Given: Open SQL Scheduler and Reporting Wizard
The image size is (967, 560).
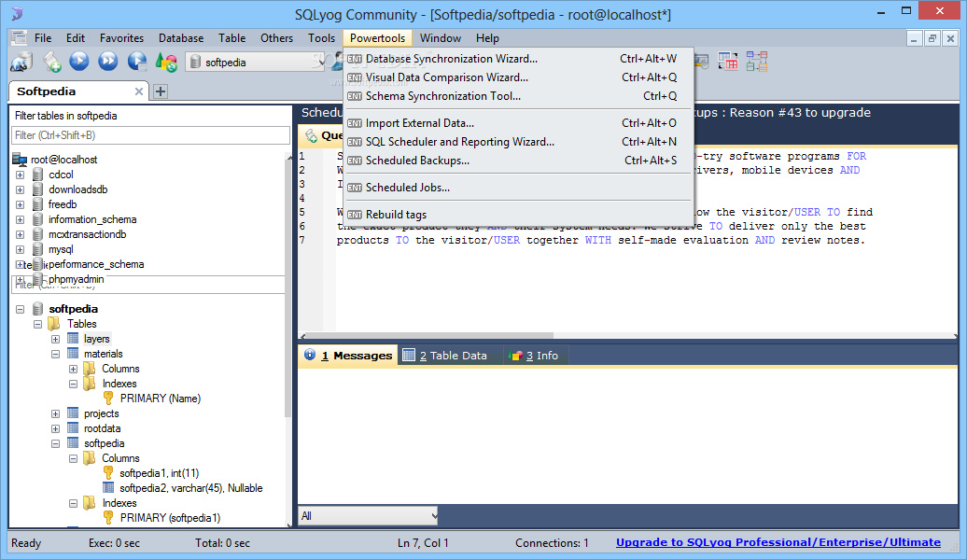Looking at the screenshot, I should 518,141.
